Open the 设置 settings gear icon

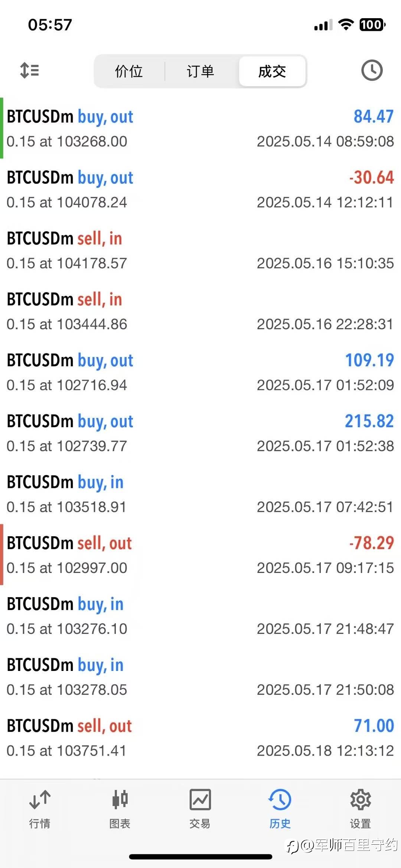[360, 800]
